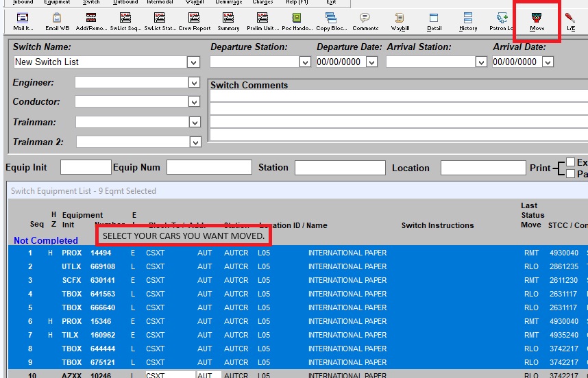
Task: Tick the lower Print checkbox labeled Pa
Action: point(570,173)
